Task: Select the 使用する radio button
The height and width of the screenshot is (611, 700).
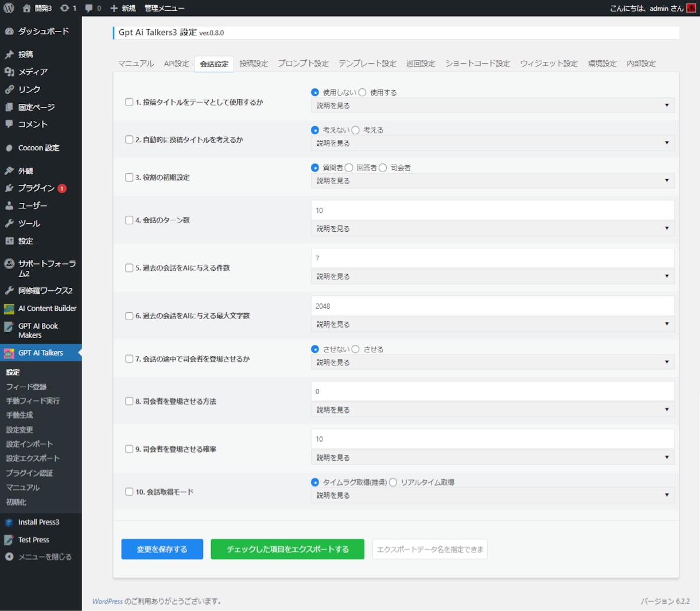Action: pos(362,92)
